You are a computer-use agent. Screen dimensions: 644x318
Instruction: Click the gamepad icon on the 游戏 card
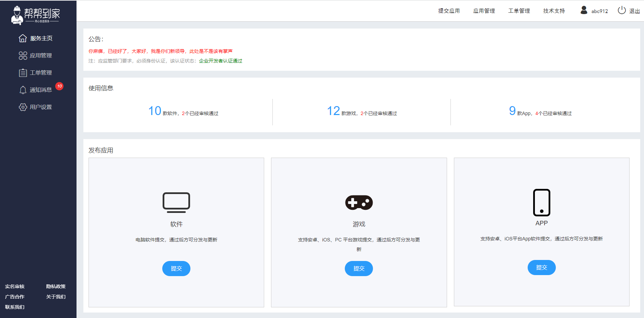[x=359, y=202]
